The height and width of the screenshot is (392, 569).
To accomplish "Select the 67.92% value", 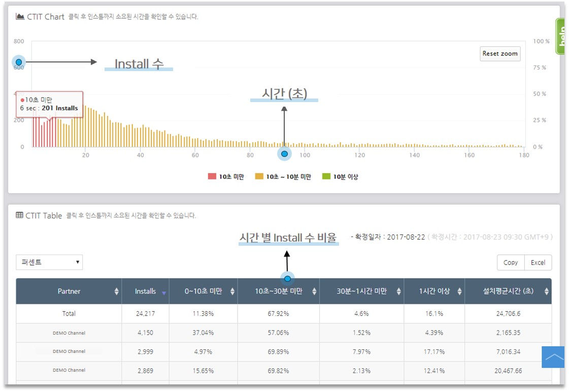I will click(278, 314).
